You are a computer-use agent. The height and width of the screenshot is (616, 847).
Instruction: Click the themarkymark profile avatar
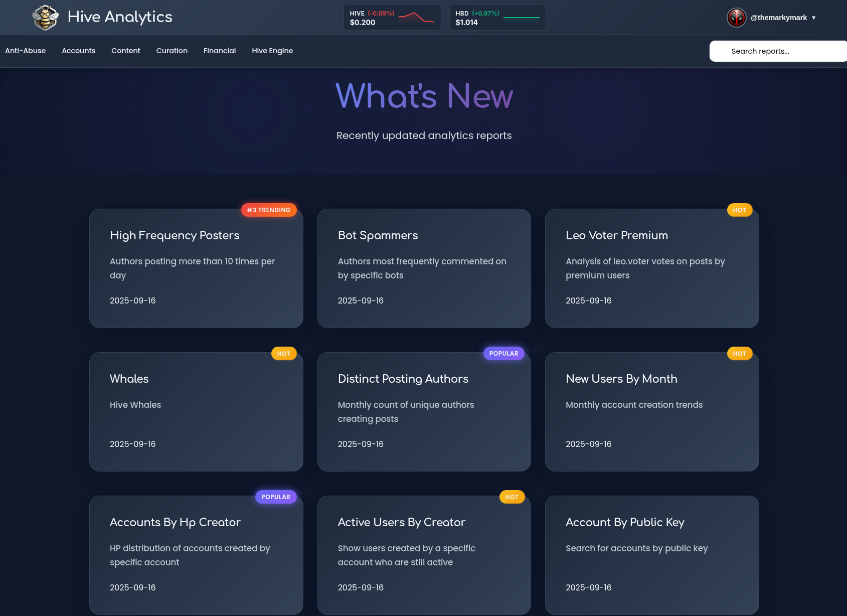coord(736,18)
